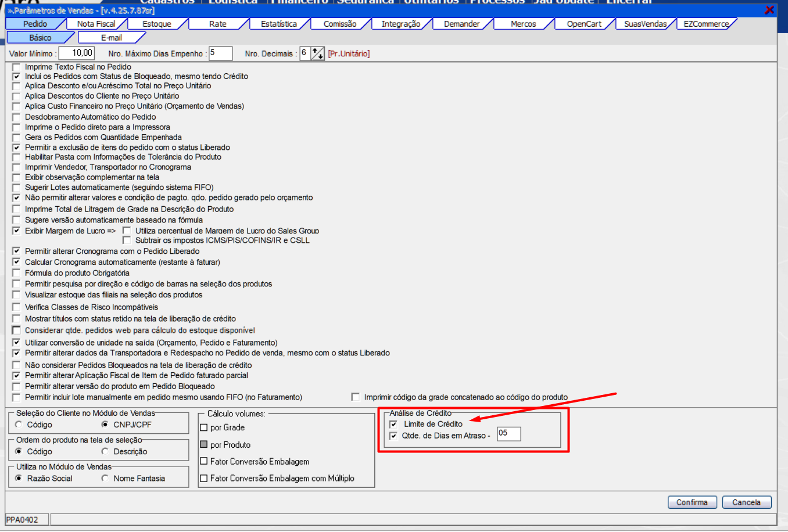Click the Cancela button
The image size is (788, 532).
point(746,502)
